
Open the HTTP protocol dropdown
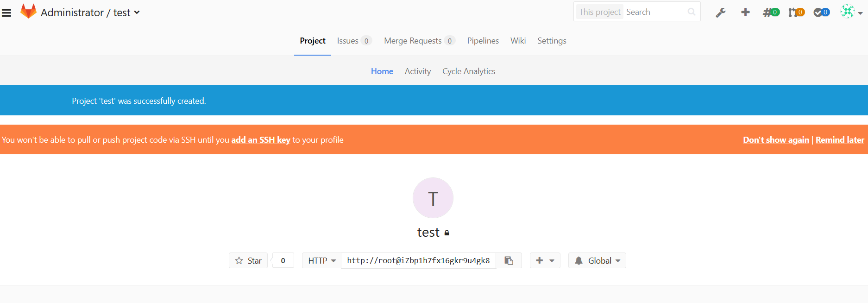pyautogui.click(x=321, y=260)
